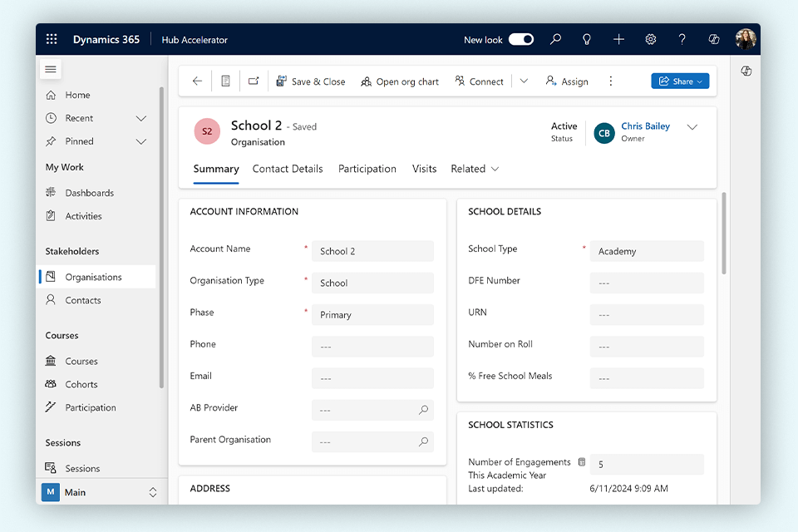The width and height of the screenshot is (798, 532).
Task: Open the Dynamics 365 app launcher grid
Action: click(52, 39)
